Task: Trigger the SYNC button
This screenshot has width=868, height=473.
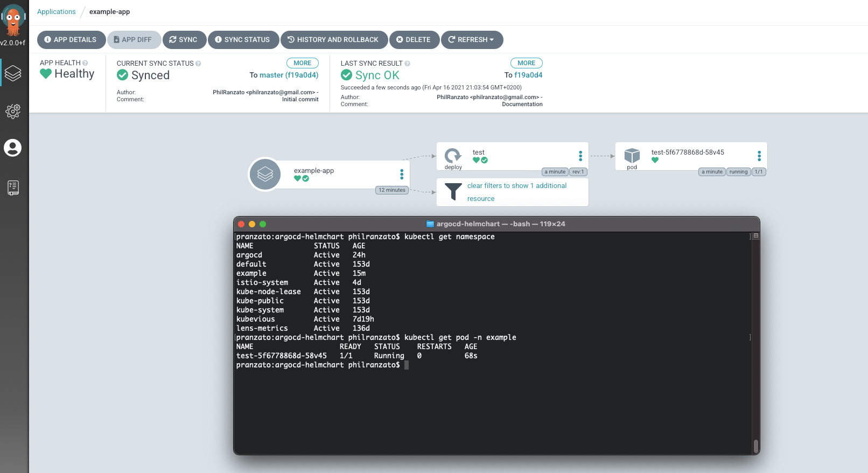Action: coord(184,40)
